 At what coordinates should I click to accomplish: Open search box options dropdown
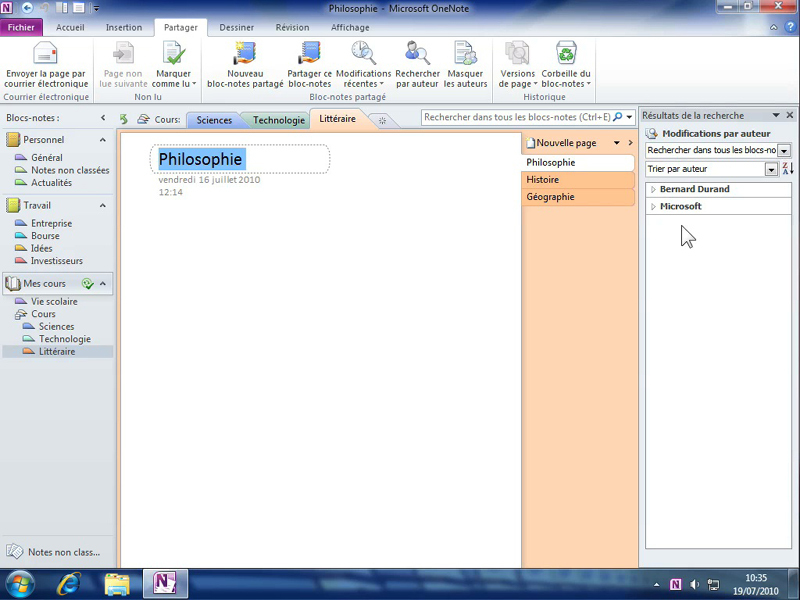[x=630, y=117]
